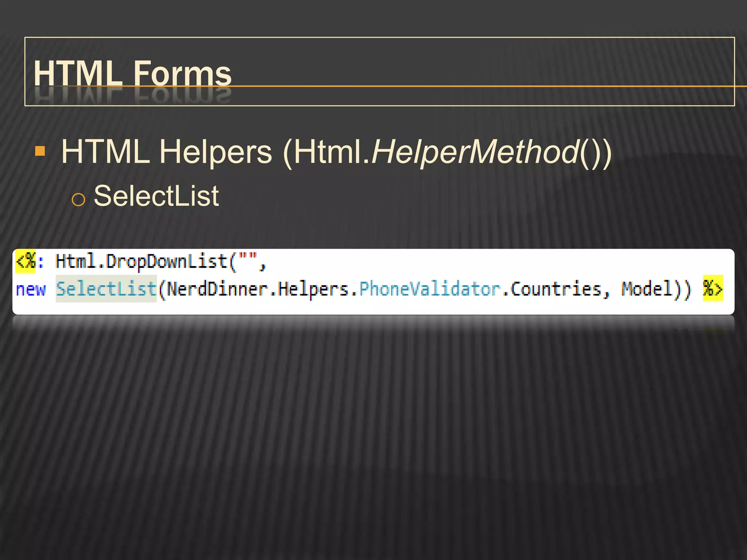Screen dimensions: 747x560
Task: Click the Model argument in the code
Action: click(x=647, y=289)
